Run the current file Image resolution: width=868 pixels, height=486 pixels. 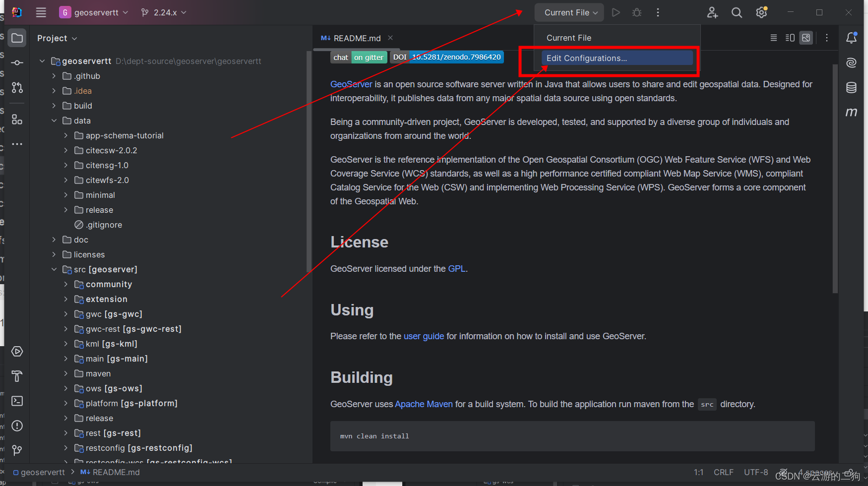(616, 12)
